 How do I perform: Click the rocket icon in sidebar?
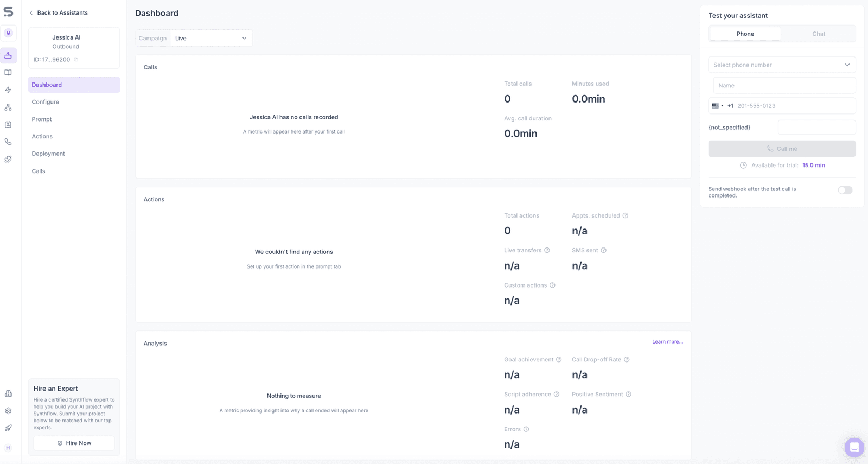pos(8,428)
